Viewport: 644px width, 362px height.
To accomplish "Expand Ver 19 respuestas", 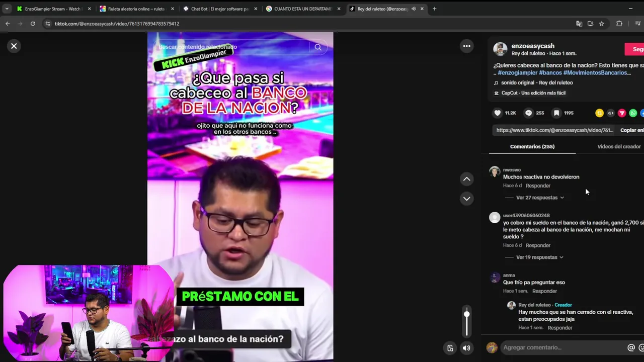I will [540, 257].
